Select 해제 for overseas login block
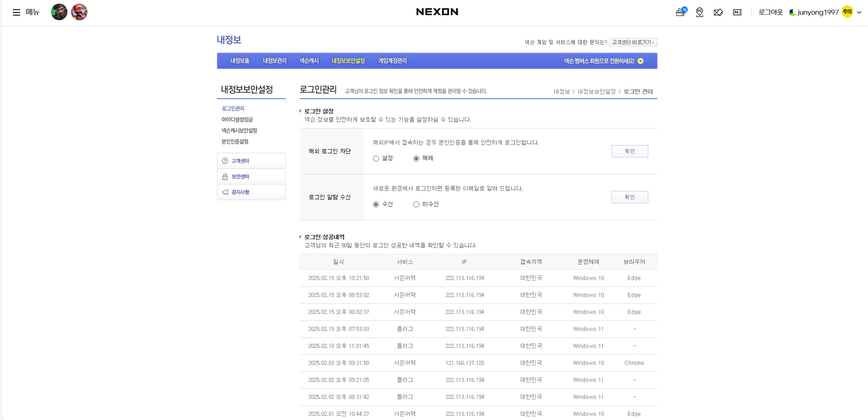The height and width of the screenshot is (420, 868). point(417,159)
